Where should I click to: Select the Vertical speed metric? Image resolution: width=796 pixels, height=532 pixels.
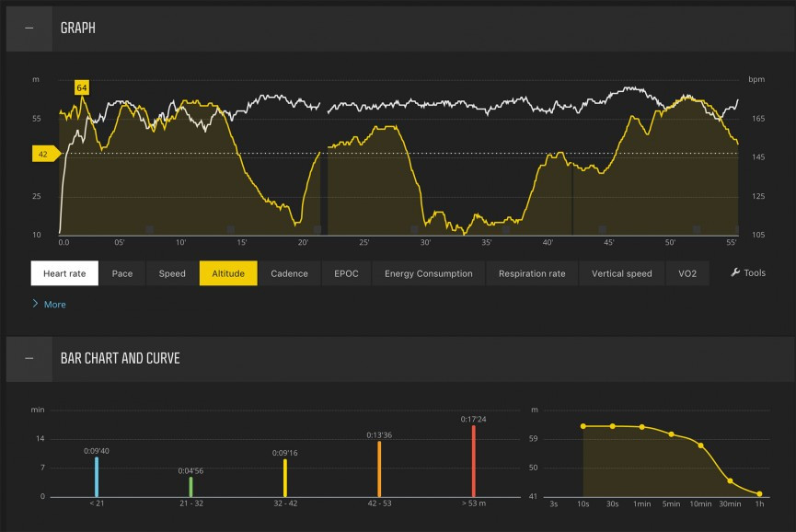point(621,272)
